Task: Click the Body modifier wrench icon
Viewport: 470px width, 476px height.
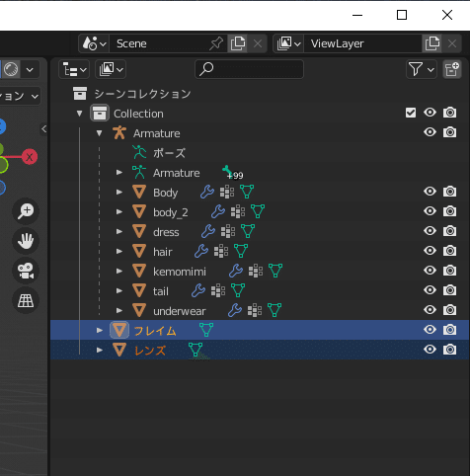Action: pos(207,192)
